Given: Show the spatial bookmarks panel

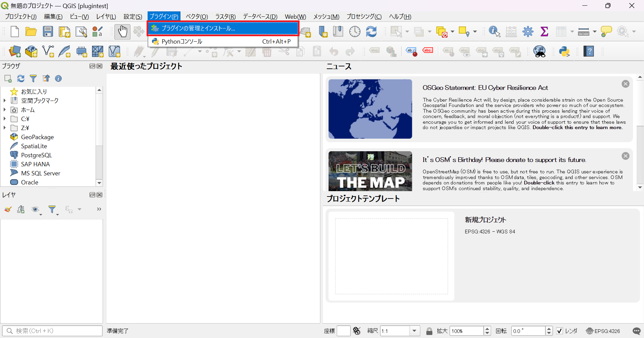Looking at the screenshot, I should click(338, 32).
